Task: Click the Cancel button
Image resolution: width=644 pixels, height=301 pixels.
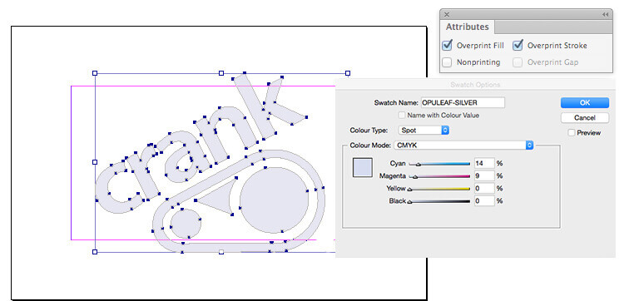Action: [x=585, y=118]
